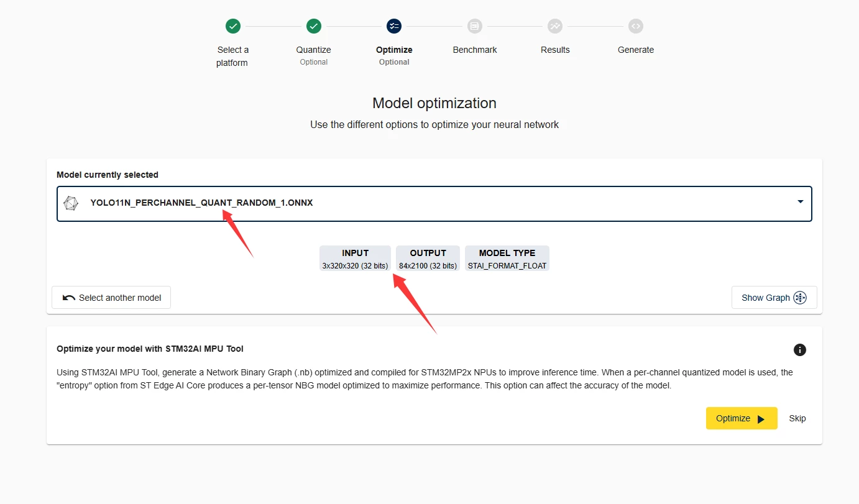Open the YOLO11N_PERCHANNEL_QUANT_RANDOM_1.ONNX model selector
Viewport: 859px width, 504px height.
(434, 203)
